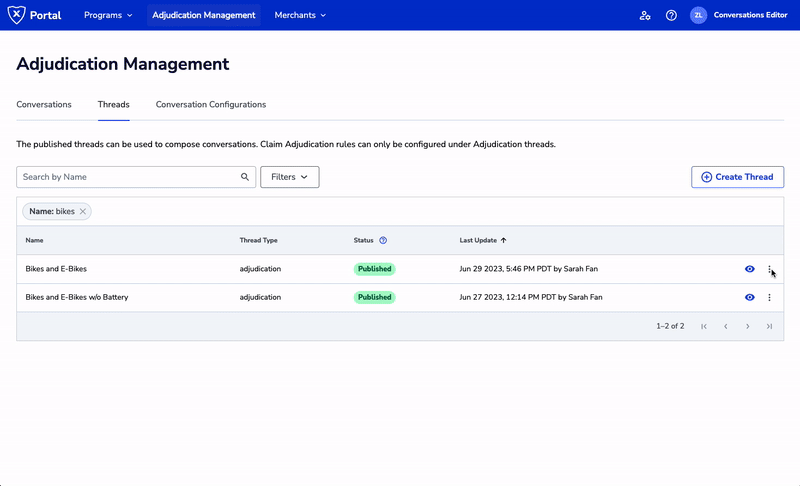Open the user management icon in header

pos(645,16)
